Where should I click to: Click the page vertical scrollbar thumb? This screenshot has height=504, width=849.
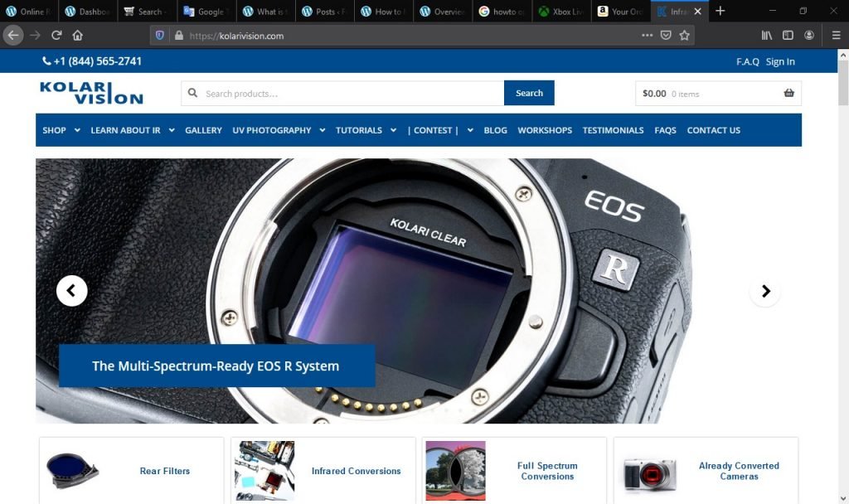pyautogui.click(x=843, y=83)
